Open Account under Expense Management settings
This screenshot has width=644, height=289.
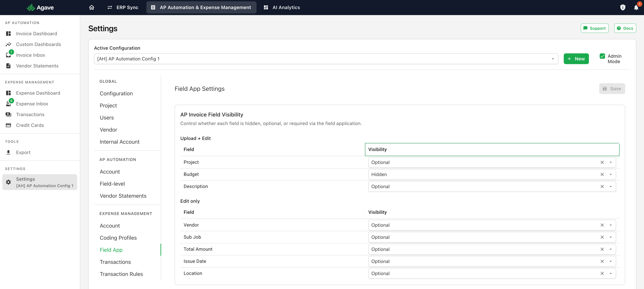click(x=110, y=226)
